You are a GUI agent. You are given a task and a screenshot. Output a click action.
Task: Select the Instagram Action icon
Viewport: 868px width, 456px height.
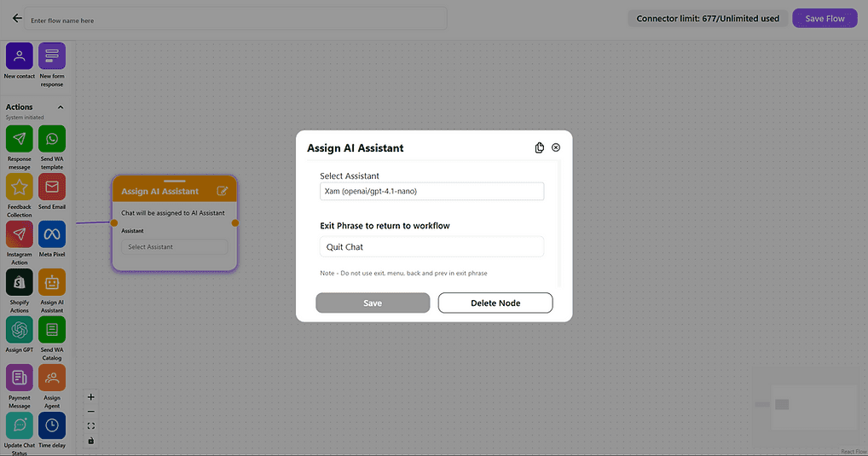pos(20,234)
